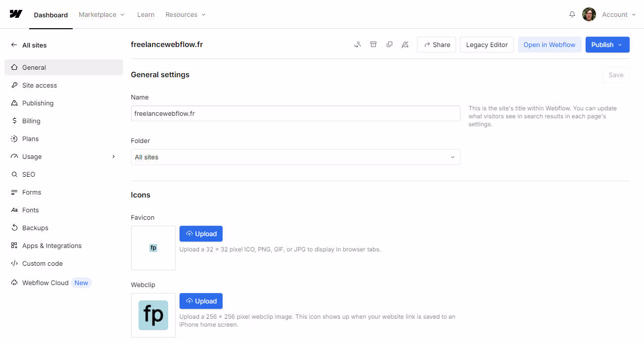Go to the Dashboard tab
Screen dimensions: 644x342
coord(51,15)
